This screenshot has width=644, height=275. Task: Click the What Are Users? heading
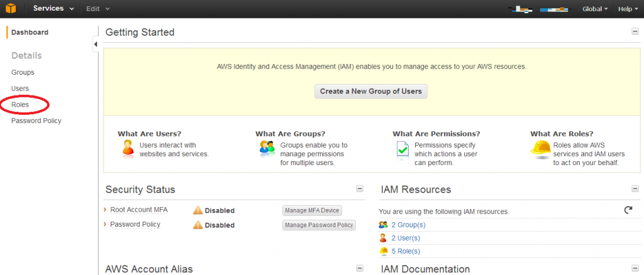click(x=150, y=134)
